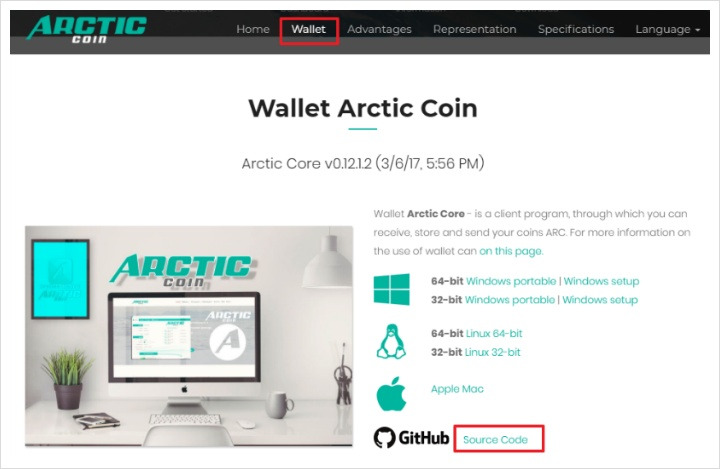This screenshot has width=720, height=469.
Task: Download 64-bit Windows portable wallet
Action: 511,281
